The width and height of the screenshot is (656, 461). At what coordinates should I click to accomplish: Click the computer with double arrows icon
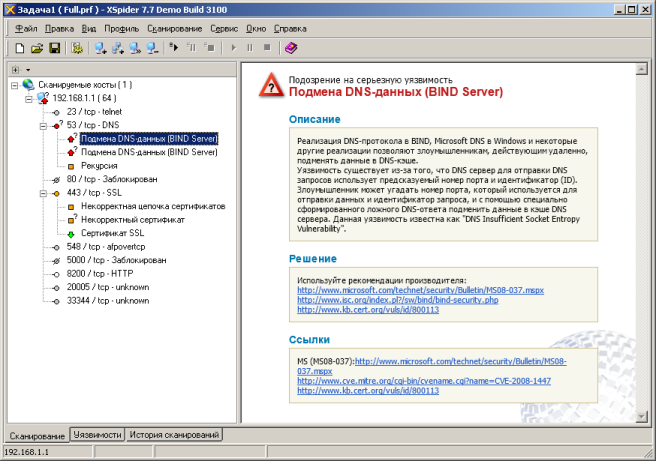135,48
